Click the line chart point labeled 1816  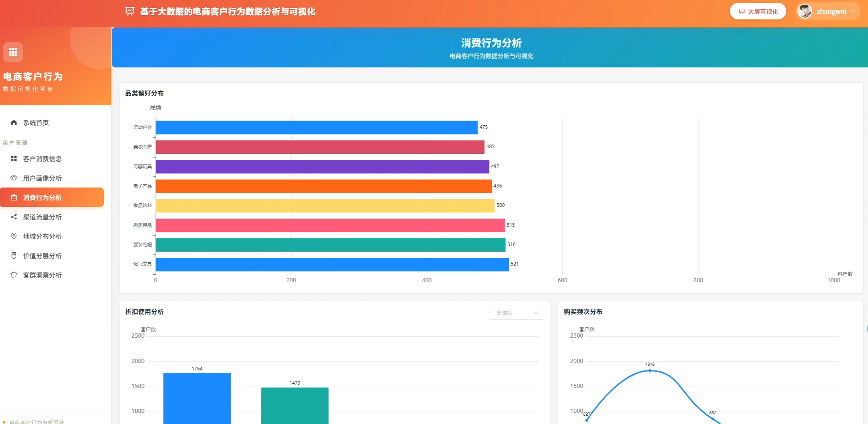[650, 370]
